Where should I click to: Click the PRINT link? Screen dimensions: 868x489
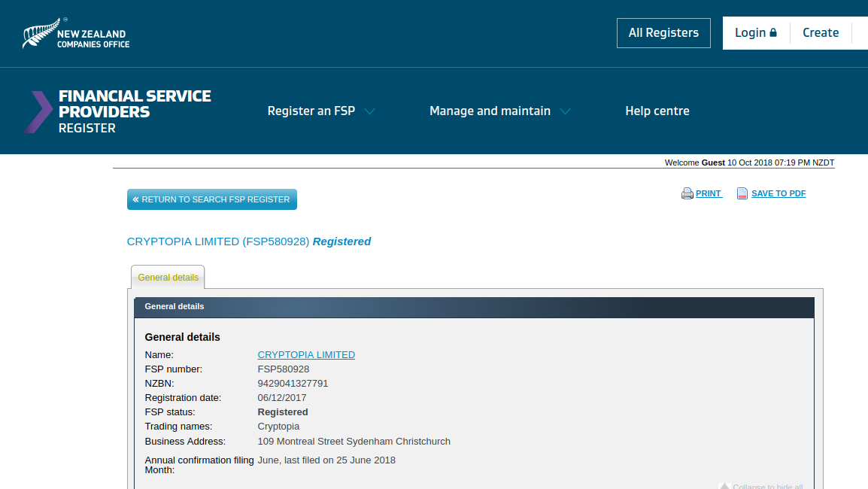[709, 193]
